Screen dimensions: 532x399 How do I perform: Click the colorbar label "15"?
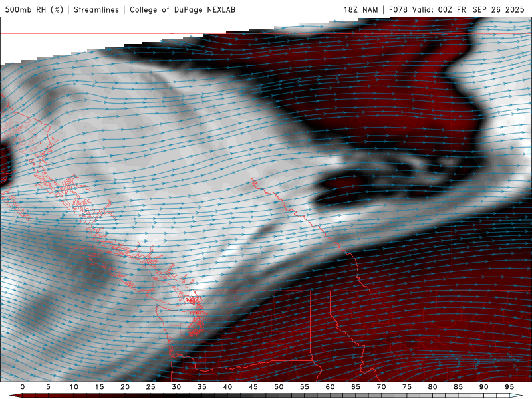(99, 387)
